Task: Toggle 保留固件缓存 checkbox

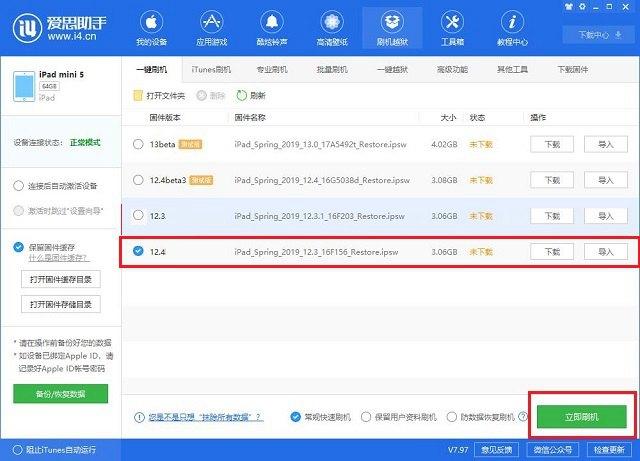Action: click(x=18, y=247)
